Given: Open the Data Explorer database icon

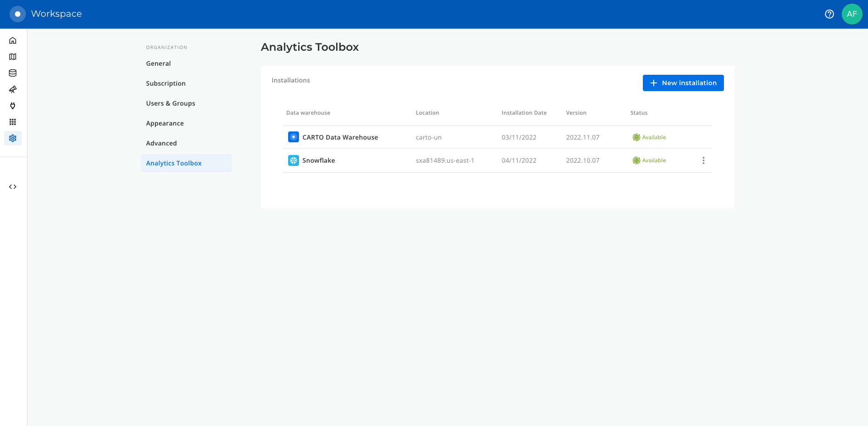Looking at the screenshot, I should point(13,73).
